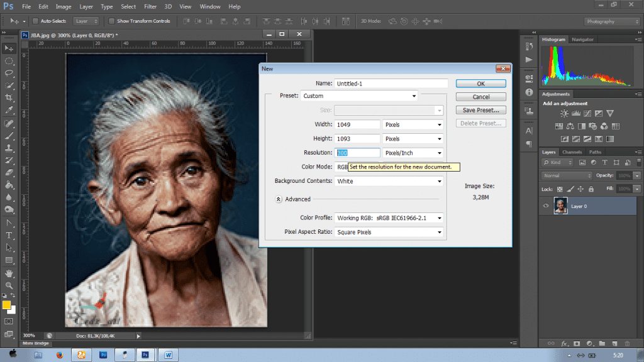Enable the Auto-Select checkbox

pyautogui.click(x=35, y=21)
